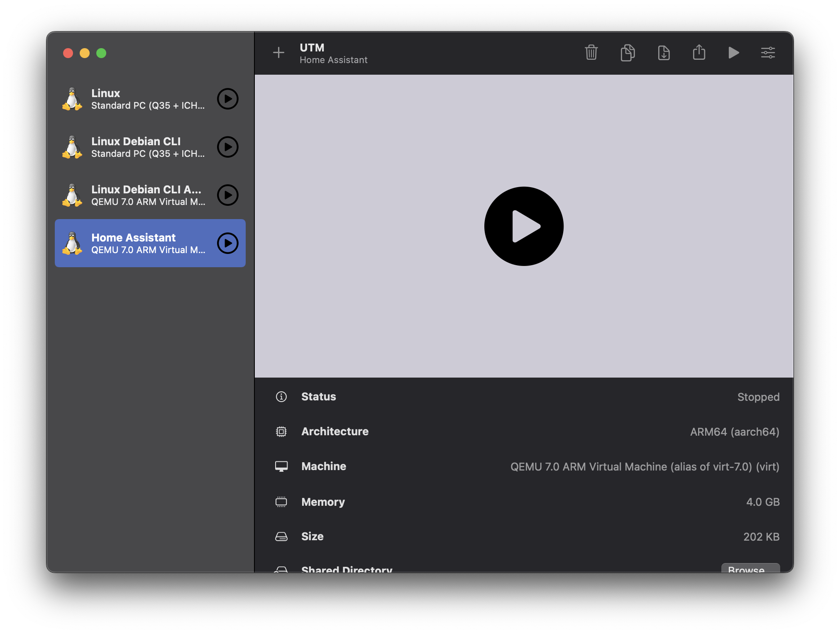Select the Linux VM entry
Image resolution: width=840 pixels, height=634 pixels.
[x=137, y=99]
